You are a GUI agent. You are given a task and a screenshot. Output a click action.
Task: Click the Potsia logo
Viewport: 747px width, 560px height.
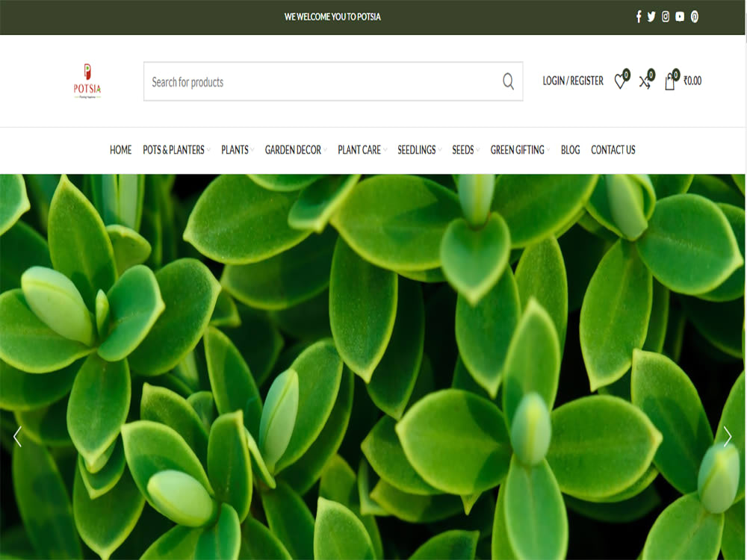pyautogui.click(x=87, y=81)
